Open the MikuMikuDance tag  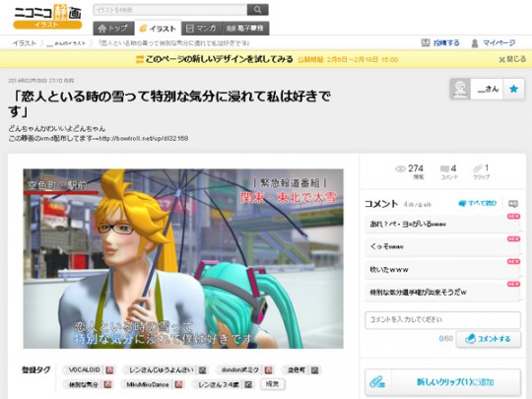click(148, 384)
